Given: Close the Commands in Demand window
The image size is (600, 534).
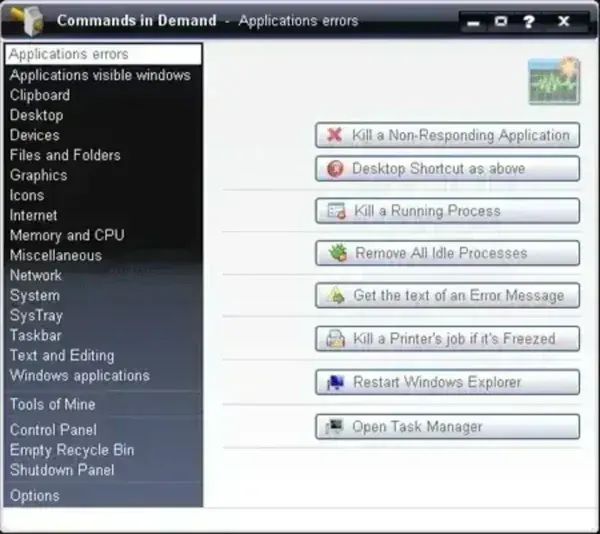Looking at the screenshot, I should pos(564,21).
